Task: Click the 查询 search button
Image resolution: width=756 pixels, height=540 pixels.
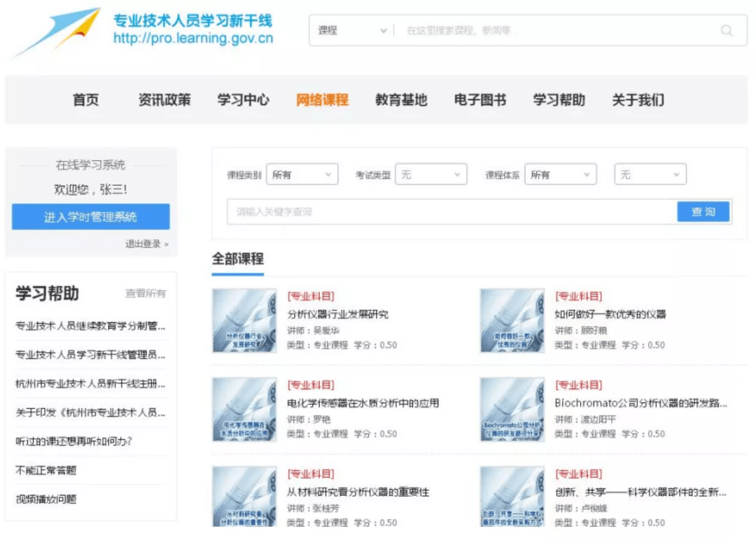Action: 704,211
